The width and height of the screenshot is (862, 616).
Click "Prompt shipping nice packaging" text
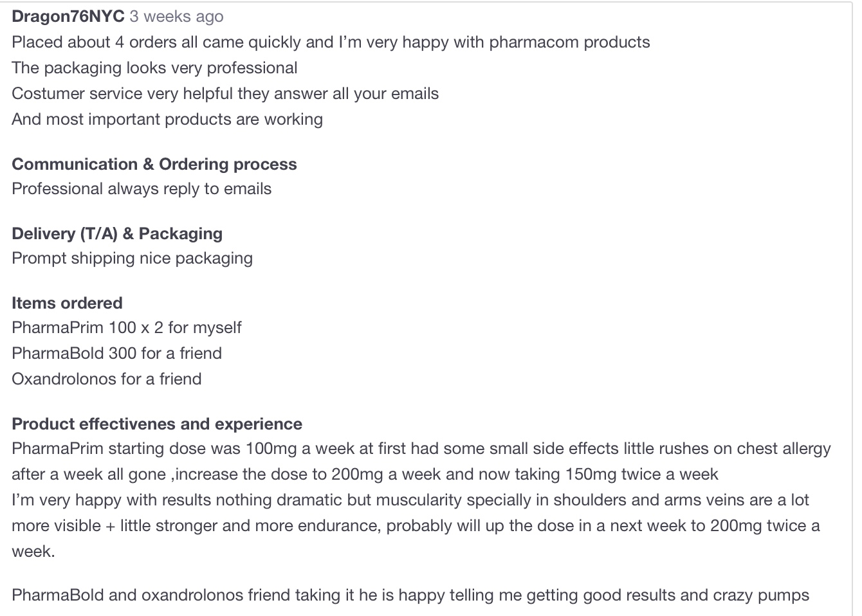(x=132, y=258)
